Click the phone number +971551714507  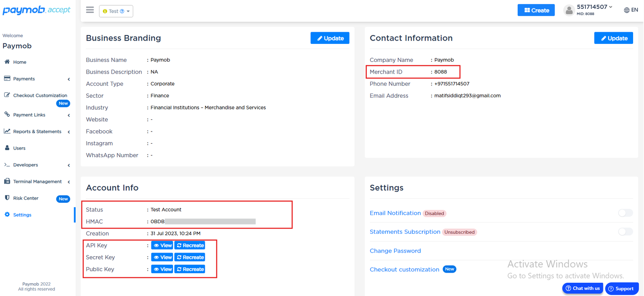pos(452,84)
